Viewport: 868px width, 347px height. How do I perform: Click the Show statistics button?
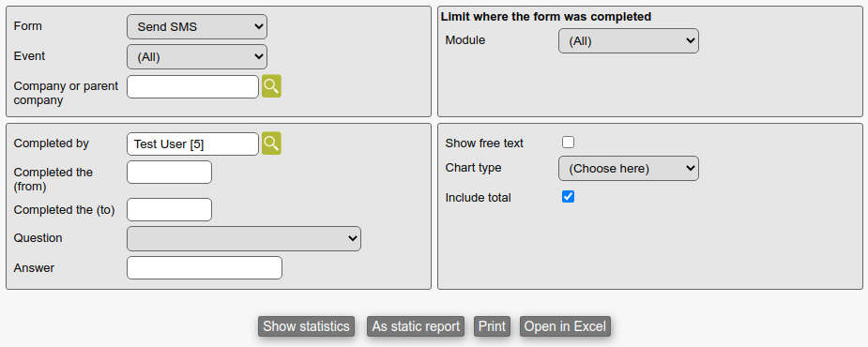click(x=306, y=326)
